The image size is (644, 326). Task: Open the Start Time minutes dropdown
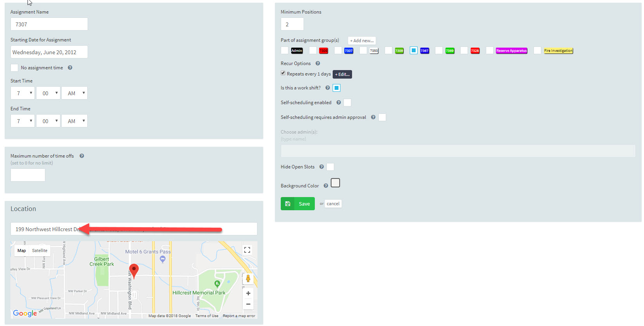(x=48, y=93)
